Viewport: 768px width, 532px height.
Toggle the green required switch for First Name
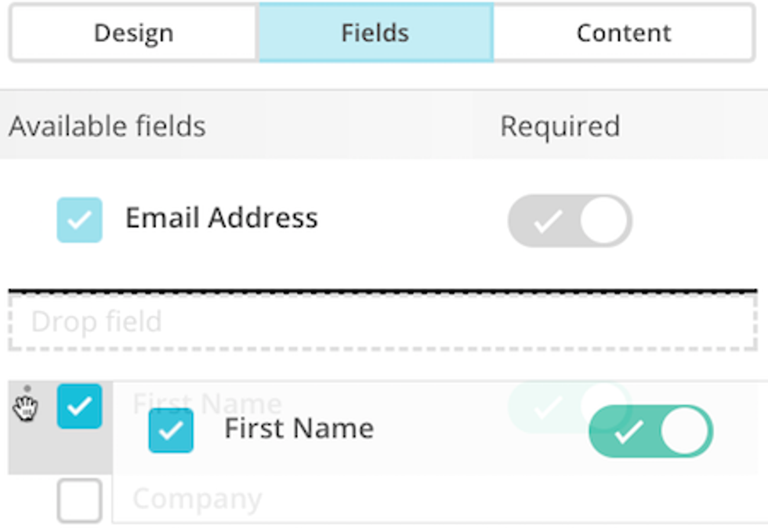pos(650,431)
